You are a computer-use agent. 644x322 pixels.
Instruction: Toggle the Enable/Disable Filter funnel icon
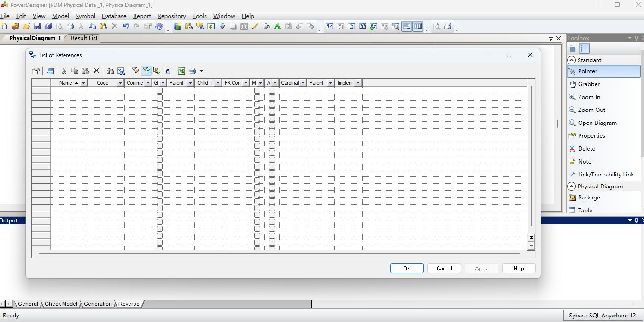[x=146, y=71]
